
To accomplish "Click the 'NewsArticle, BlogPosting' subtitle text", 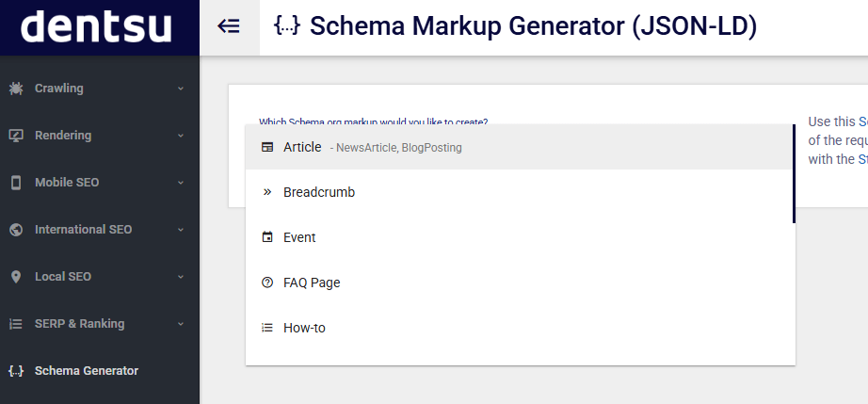I will [x=398, y=148].
